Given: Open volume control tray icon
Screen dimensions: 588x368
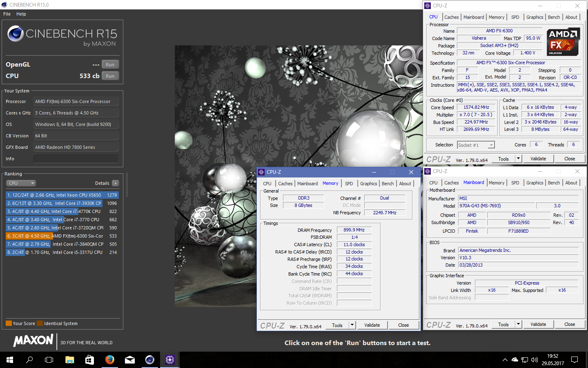Looking at the screenshot, I should [x=535, y=360].
